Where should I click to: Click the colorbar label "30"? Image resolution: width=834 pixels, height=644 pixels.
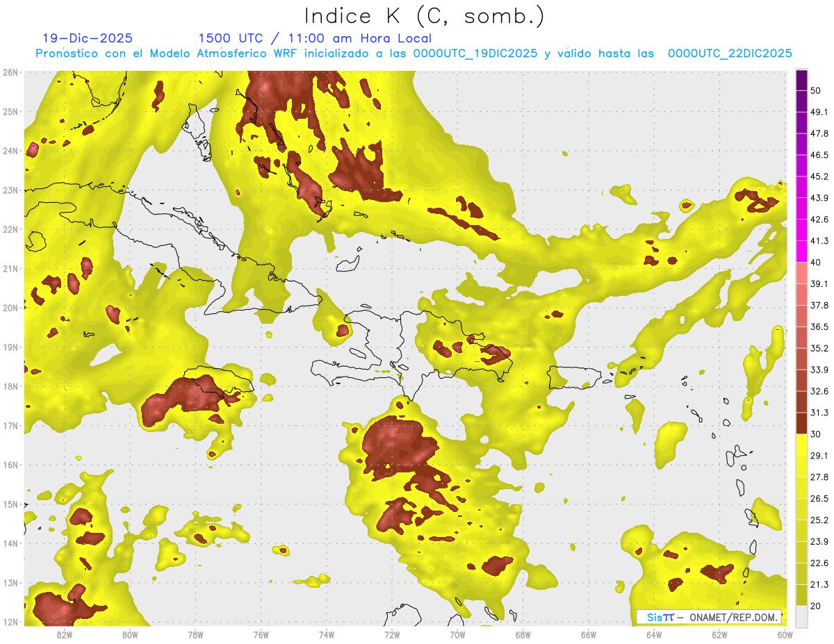click(x=817, y=434)
